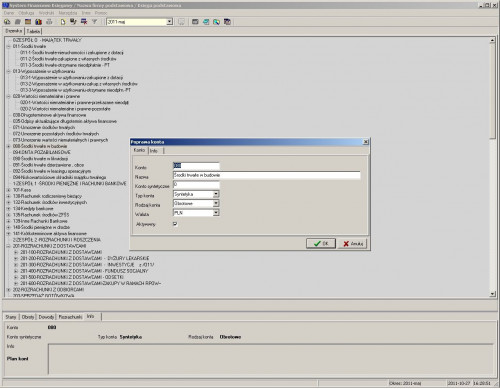Screen dimensions: 500x389
Task: Open the Pomoc menu
Action: click(101, 13)
